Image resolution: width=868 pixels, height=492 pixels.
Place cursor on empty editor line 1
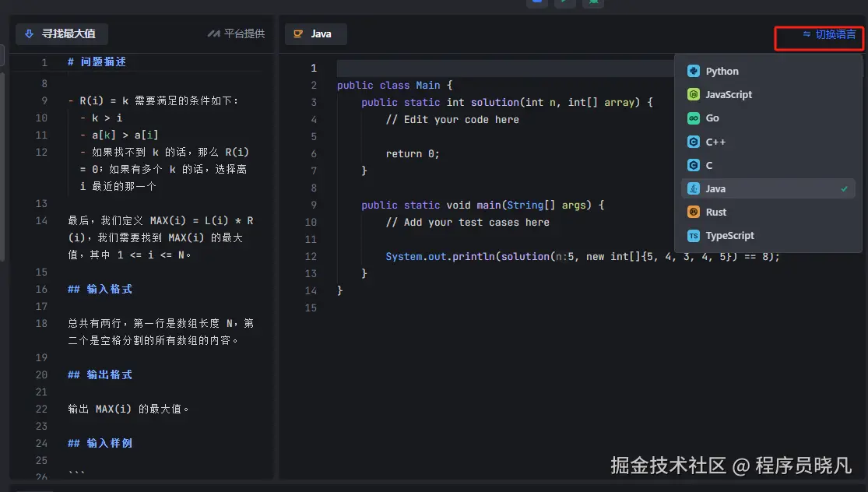pos(504,68)
